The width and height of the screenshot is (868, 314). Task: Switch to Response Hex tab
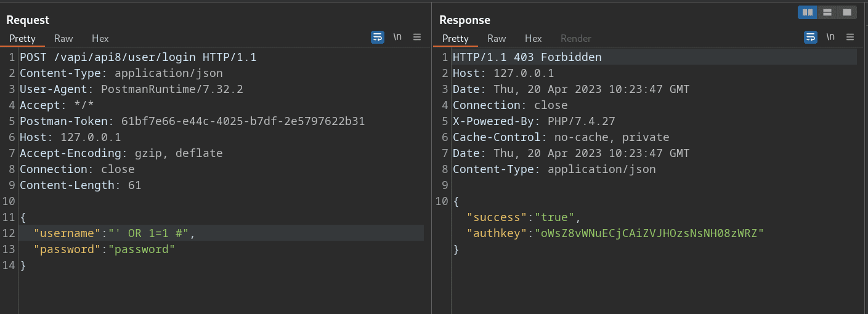[x=533, y=38]
